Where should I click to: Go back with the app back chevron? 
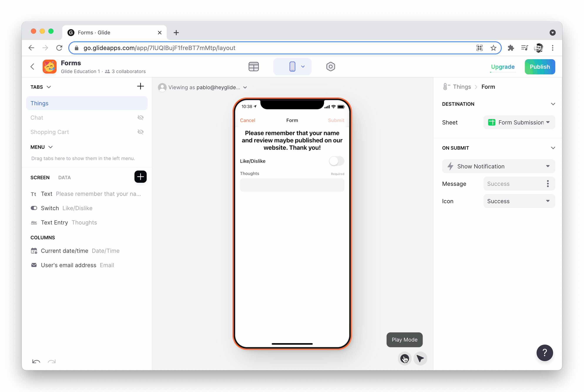32,67
